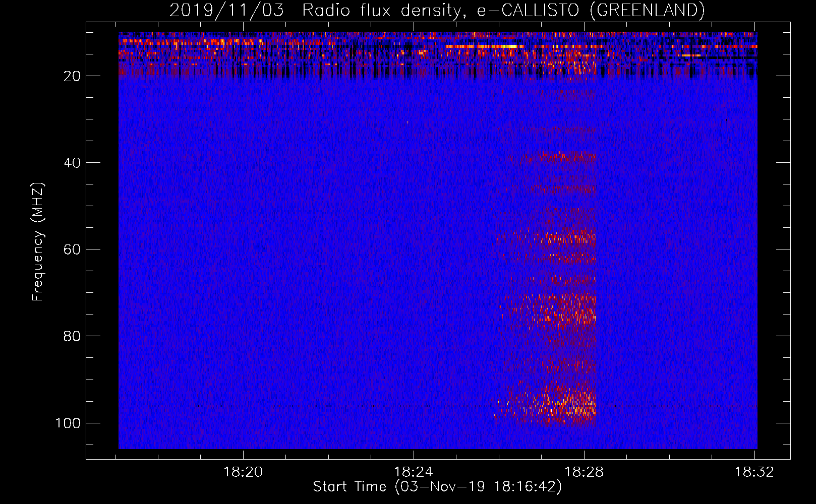Screen dimensions: 816x504
Task: Click the 'Start Time (03-Nov-19 18:16:42)' axis label
Action: click(437, 487)
